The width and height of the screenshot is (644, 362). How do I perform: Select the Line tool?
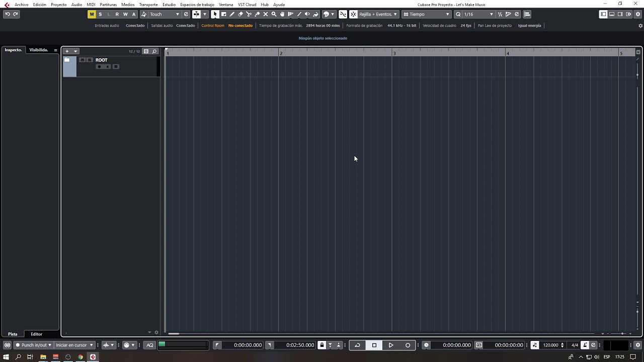tap(299, 14)
